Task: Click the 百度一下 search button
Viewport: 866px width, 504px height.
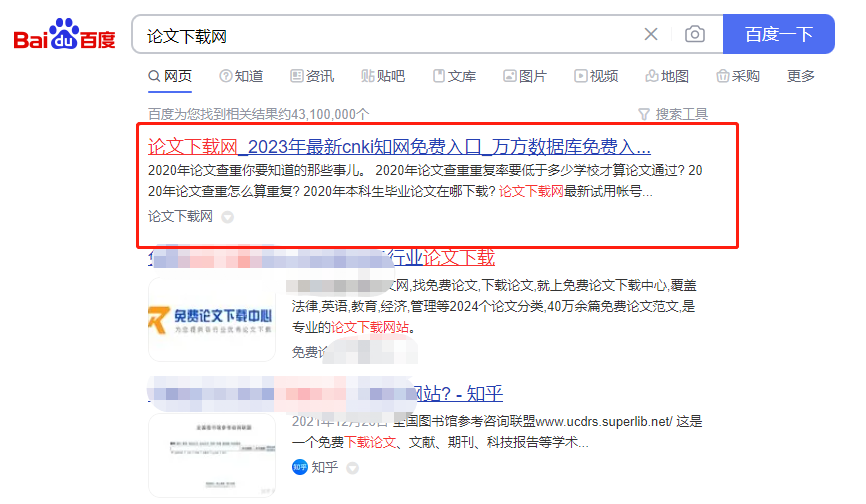Action: (779, 34)
